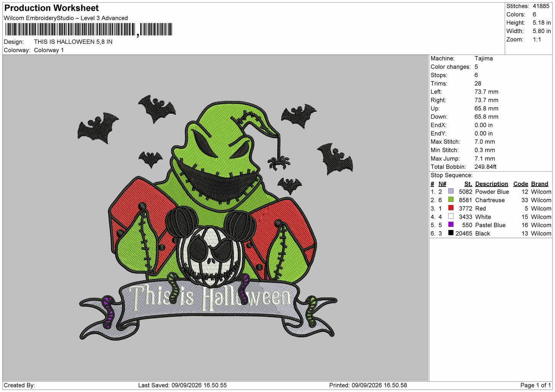555x392 pixels.
Task: Click the Stops value '6'
Action: coord(476,75)
